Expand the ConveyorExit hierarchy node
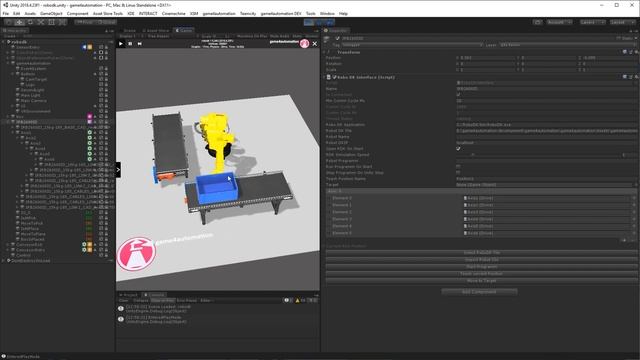 coord(8,244)
